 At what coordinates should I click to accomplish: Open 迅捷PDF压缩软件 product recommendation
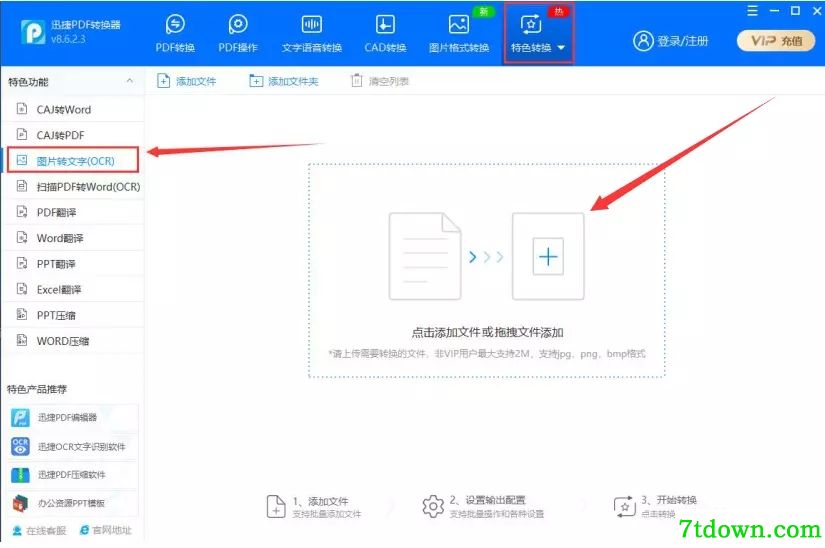coord(73,475)
